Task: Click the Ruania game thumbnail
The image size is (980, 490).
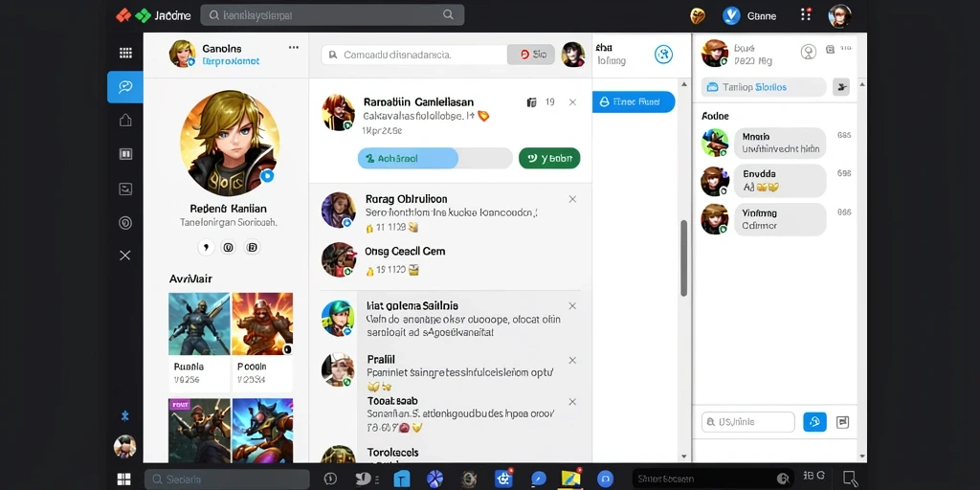Action: [x=199, y=343]
